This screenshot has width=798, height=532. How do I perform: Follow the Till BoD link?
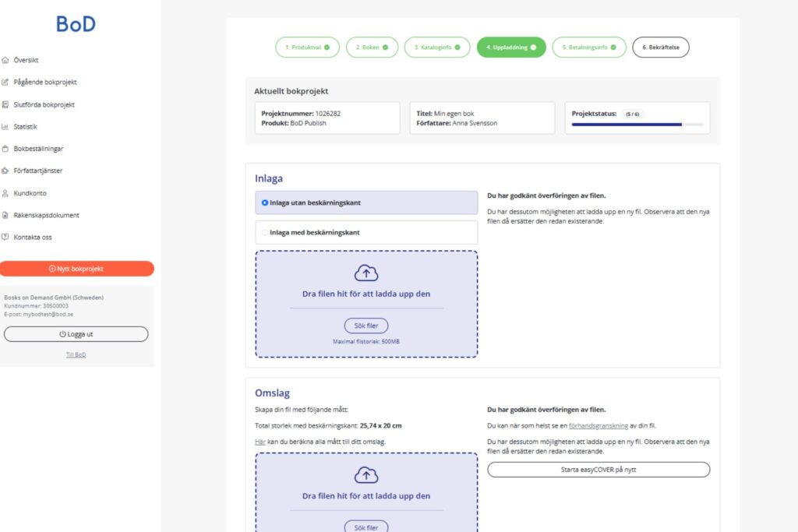(x=76, y=354)
